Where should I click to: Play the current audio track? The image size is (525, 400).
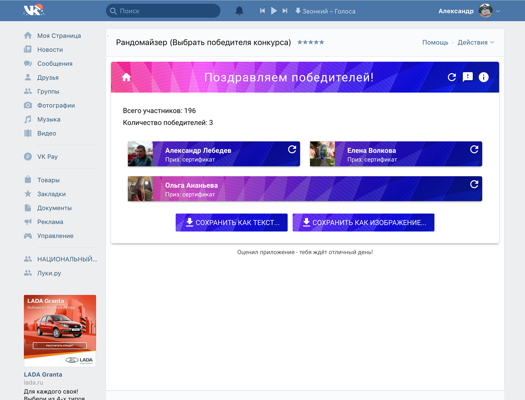pyautogui.click(x=274, y=11)
